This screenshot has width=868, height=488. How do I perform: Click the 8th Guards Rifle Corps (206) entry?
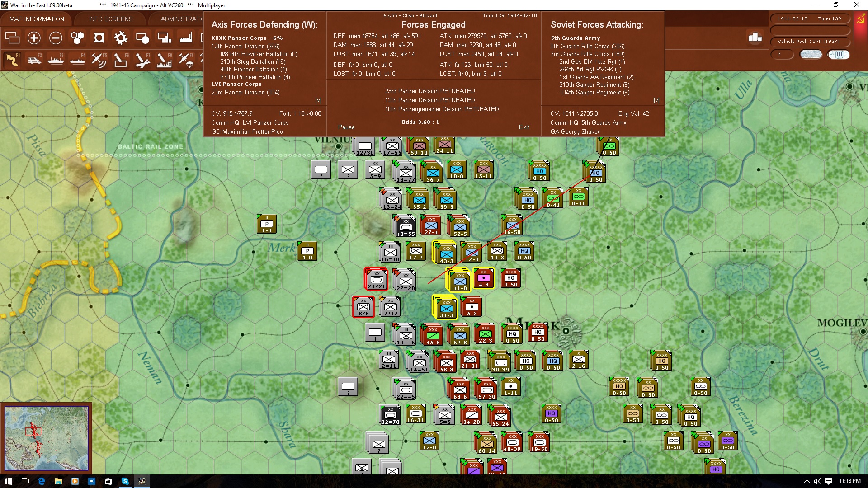[587, 46]
